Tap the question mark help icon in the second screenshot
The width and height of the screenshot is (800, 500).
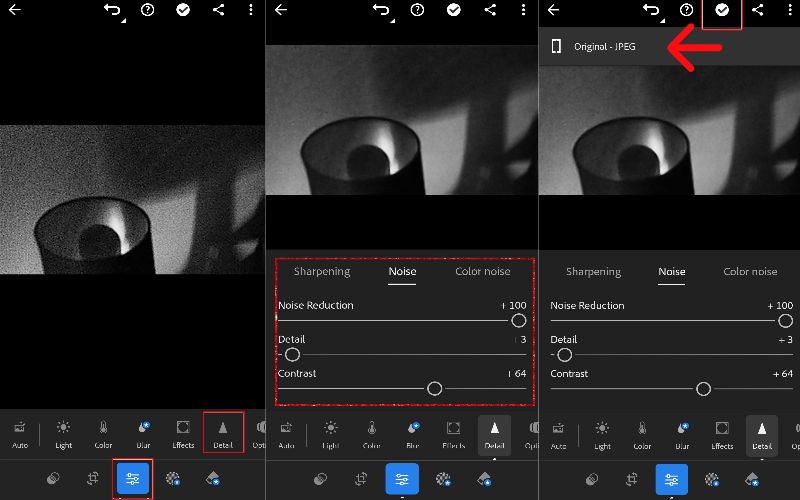click(x=417, y=10)
